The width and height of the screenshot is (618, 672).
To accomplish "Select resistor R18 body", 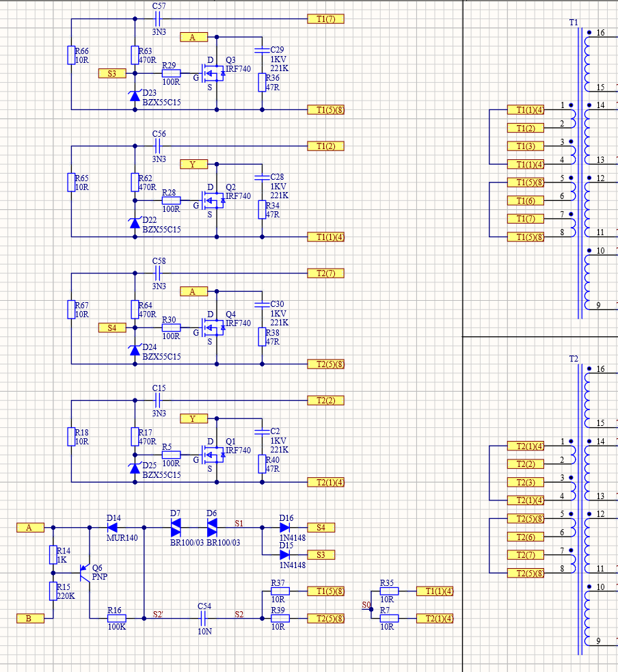I will click(71, 437).
